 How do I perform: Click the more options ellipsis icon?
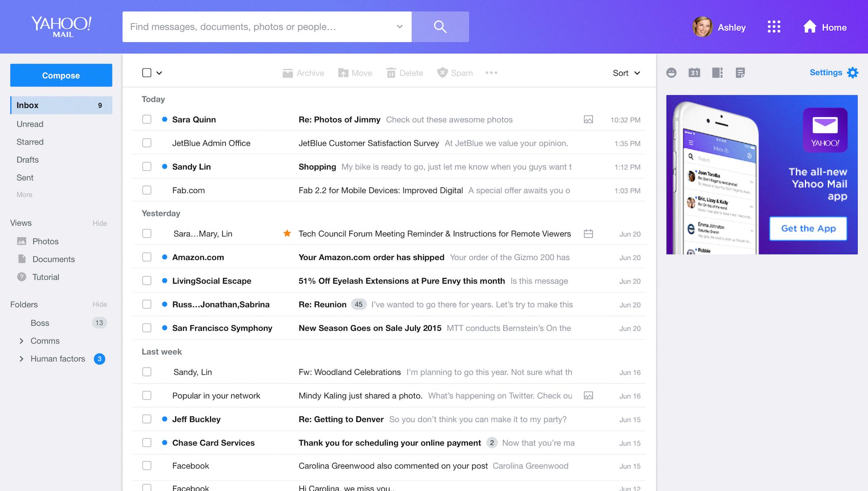click(491, 73)
